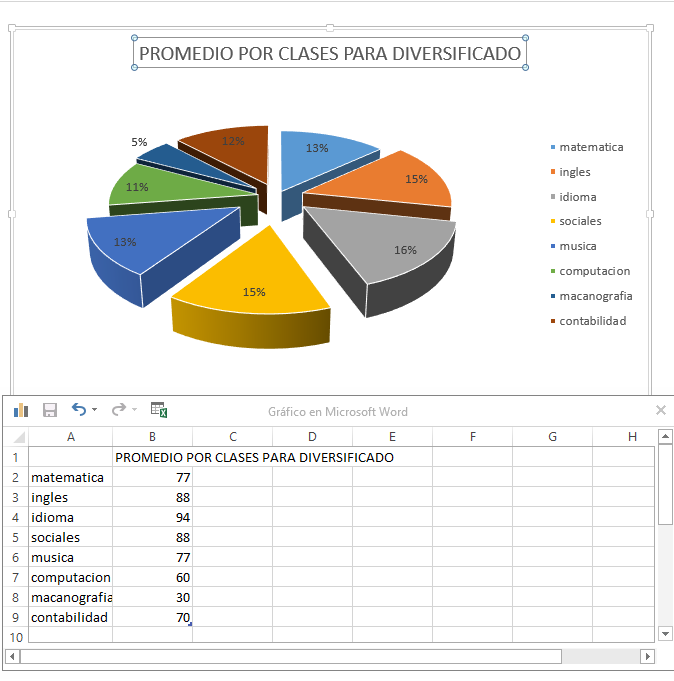Open the Undo history dropdown arrow
This screenshot has width=674, height=681.
click(x=94, y=410)
